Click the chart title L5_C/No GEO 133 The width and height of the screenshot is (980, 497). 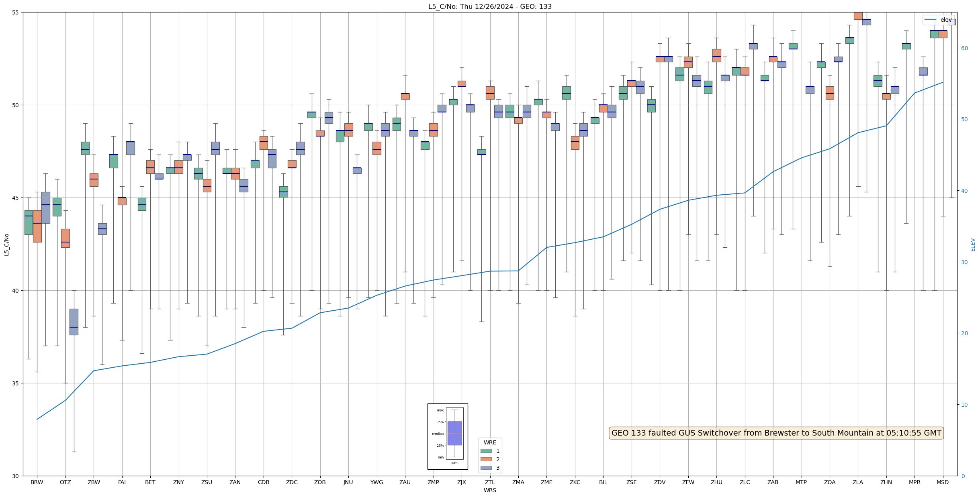tap(490, 6)
